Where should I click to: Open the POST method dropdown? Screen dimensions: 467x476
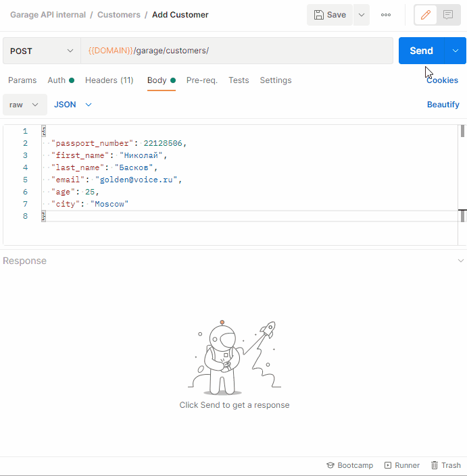tap(41, 51)
